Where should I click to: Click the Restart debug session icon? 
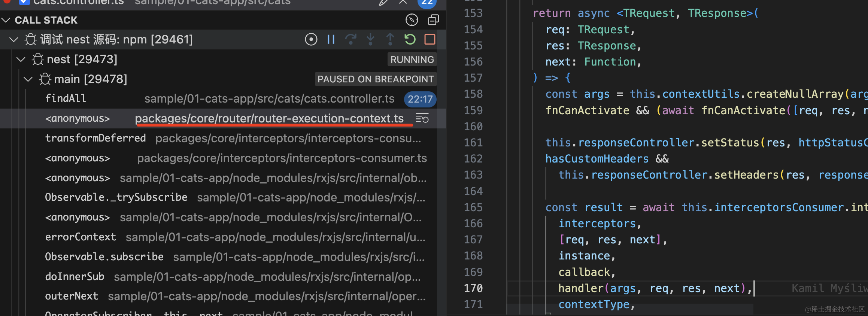click(410, 39)
